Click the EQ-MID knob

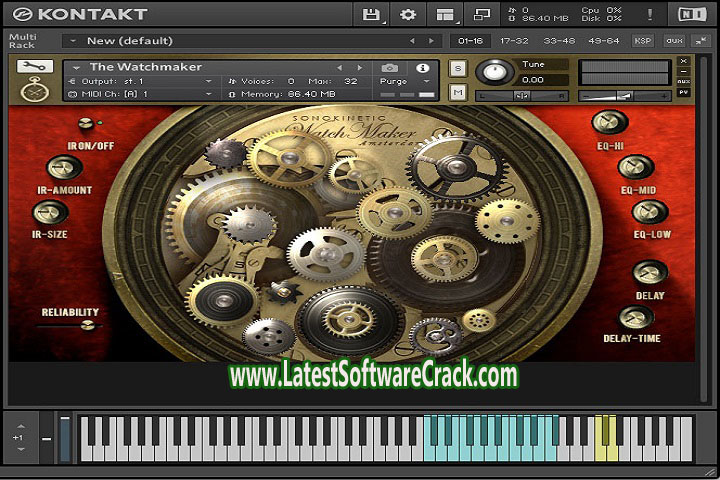click(636, 167)
